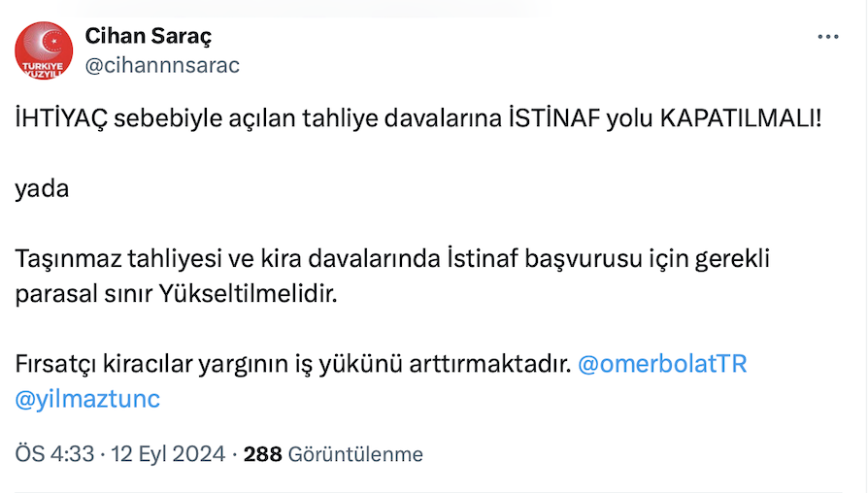
Task: Open the Cihan Saraç display name link
Action: point(149,37)
